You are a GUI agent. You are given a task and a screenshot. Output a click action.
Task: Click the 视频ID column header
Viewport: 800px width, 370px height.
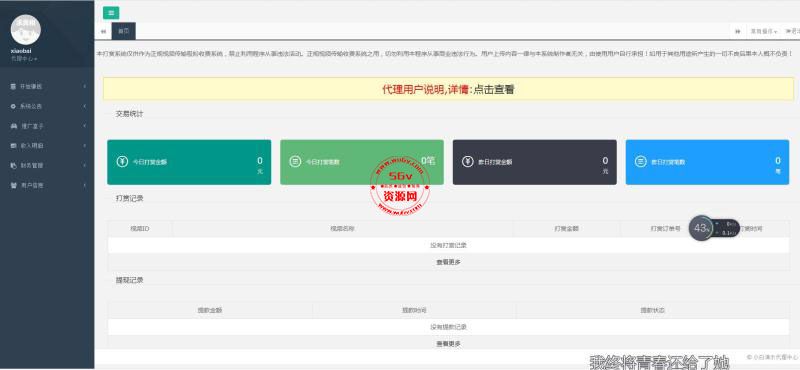point(140,229)
